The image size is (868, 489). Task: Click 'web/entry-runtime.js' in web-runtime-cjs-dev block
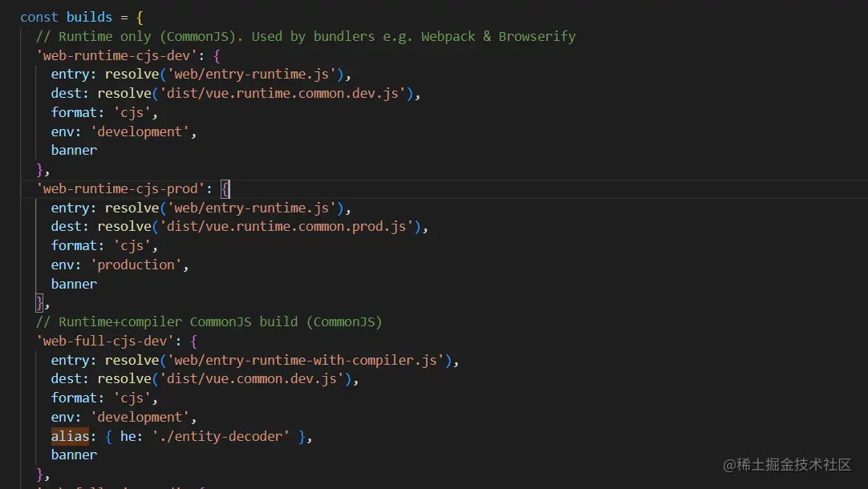pos(252,74)
